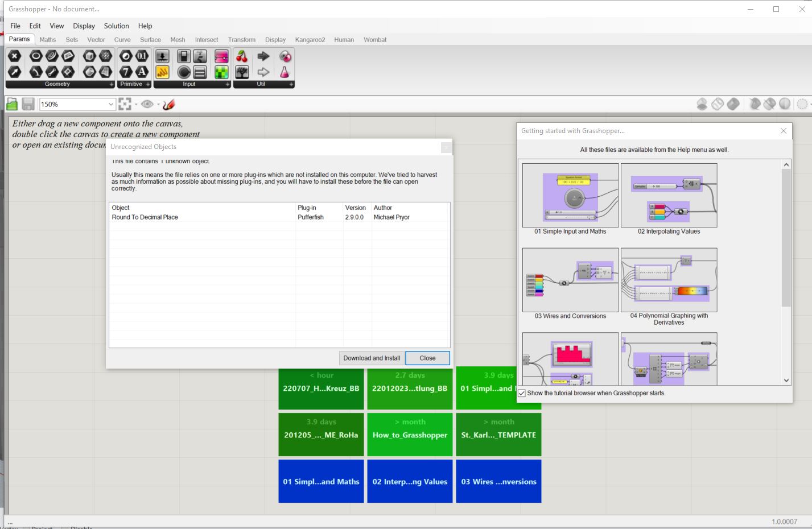Switch to the Maths tab
The height and width of the screenshot is (529, 812).
pos(48,40)
